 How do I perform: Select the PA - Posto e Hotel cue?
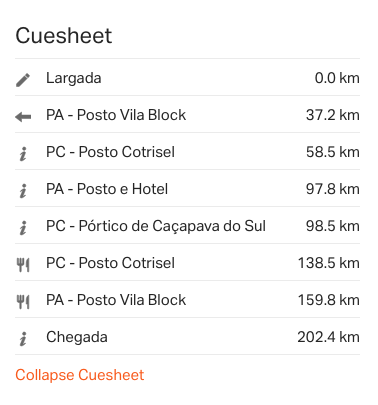pos(187,188)
